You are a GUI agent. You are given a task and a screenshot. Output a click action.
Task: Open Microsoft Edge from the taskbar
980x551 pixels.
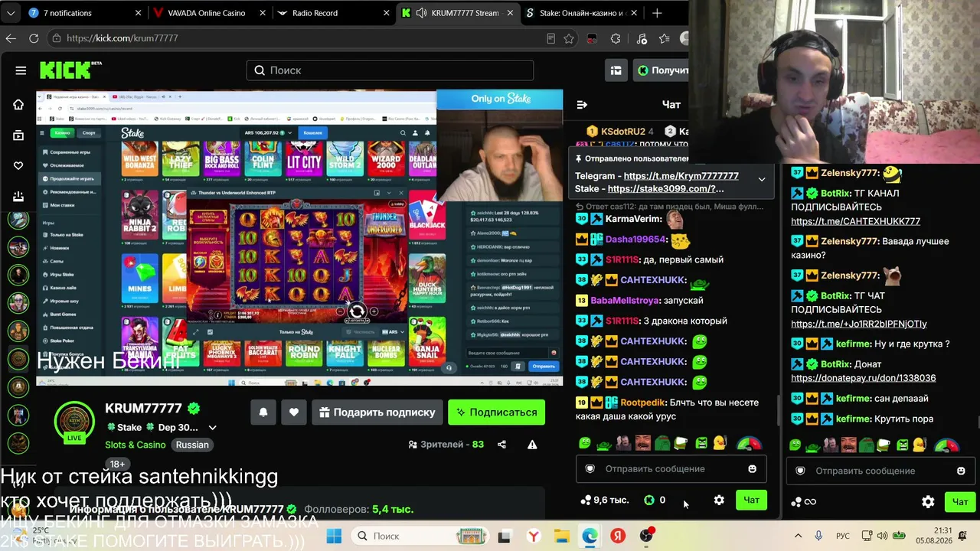click(590, 536)
